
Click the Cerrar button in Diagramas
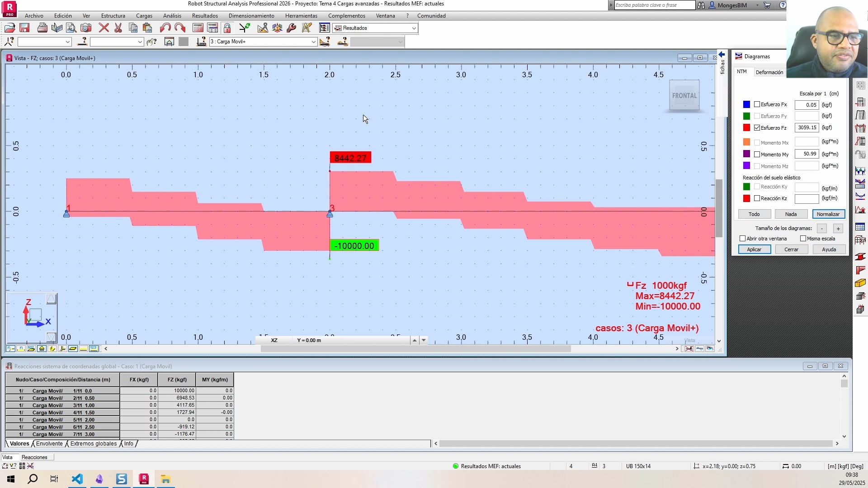(791, 249)
